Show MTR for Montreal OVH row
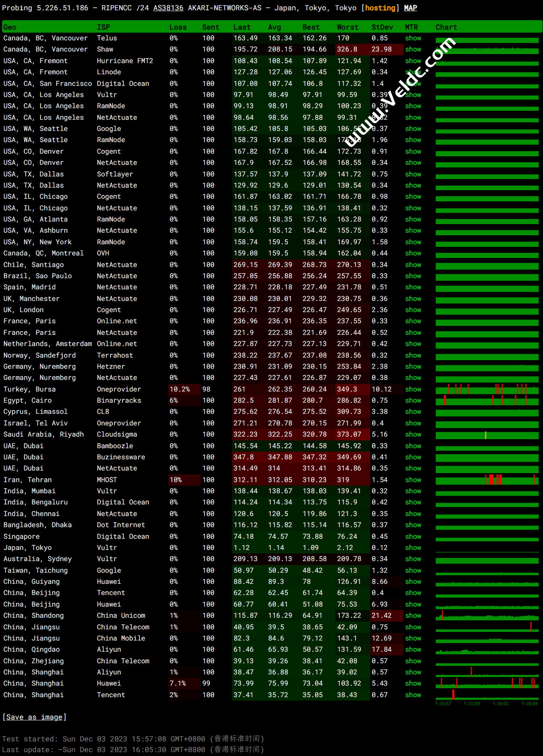 pos(413,253)
